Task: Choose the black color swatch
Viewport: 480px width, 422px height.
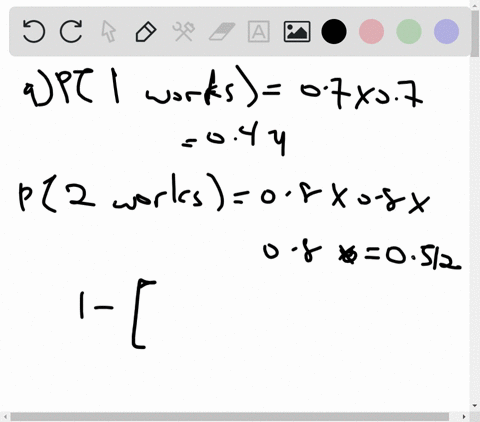Action: point(334,31)
